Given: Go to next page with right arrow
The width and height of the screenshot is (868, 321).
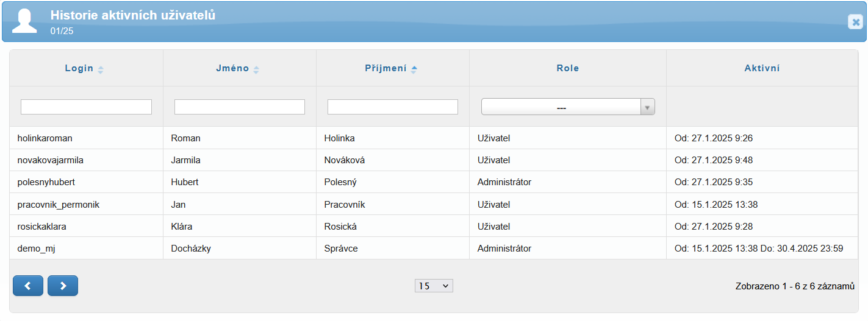Looking at the screenshot, I should (x=63, y=286).
